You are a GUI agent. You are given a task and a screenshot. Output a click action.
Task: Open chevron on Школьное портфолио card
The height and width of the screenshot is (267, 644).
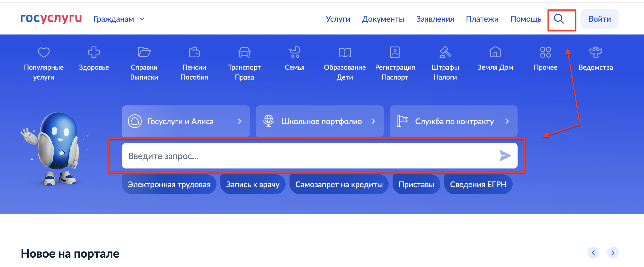pos(373,121)
